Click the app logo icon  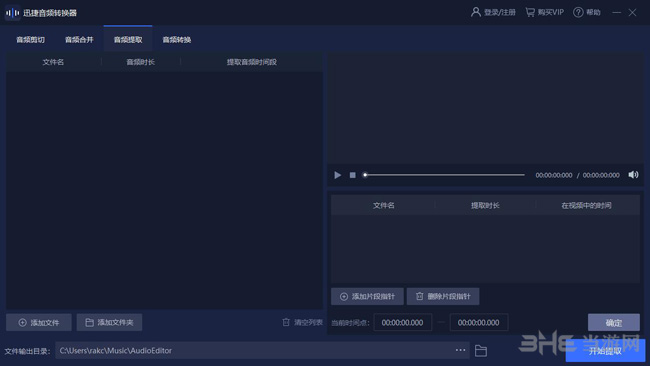[x=12, y=13]
